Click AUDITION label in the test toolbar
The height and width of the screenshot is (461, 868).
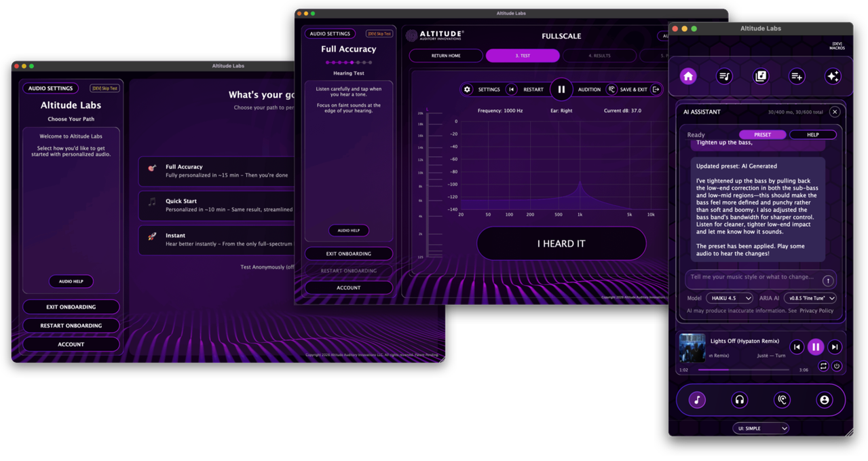[x=589, y=90]
